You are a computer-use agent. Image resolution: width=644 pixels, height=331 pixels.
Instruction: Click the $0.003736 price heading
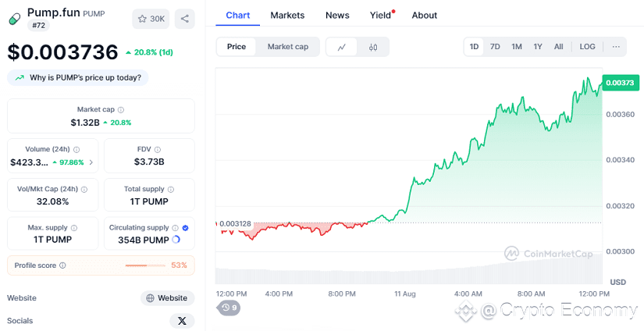63,52
